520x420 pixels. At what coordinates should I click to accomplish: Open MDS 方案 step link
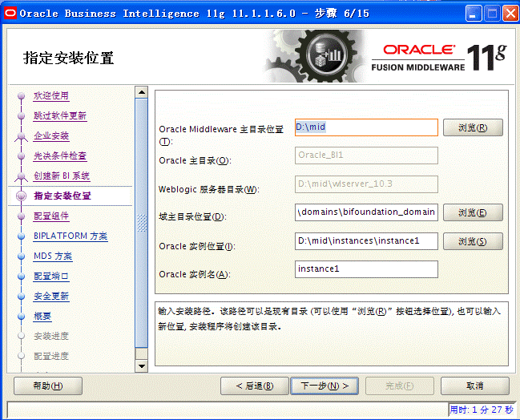click(53, 256)
